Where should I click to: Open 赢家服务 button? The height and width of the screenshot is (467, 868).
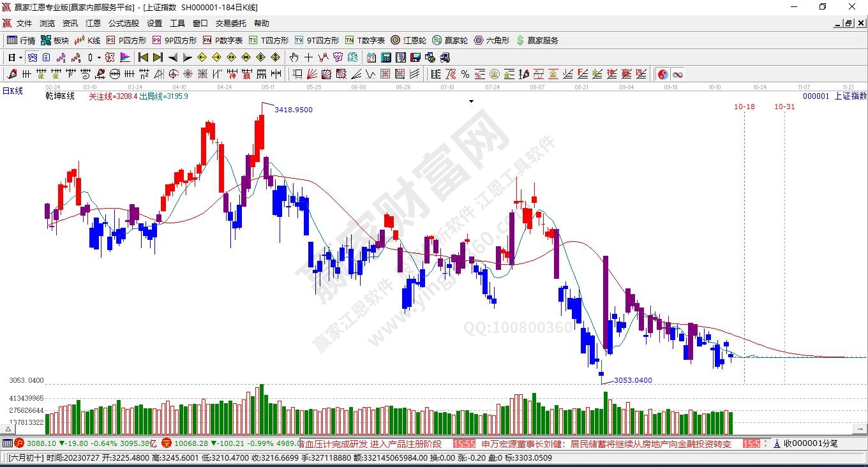click(537, 40)
